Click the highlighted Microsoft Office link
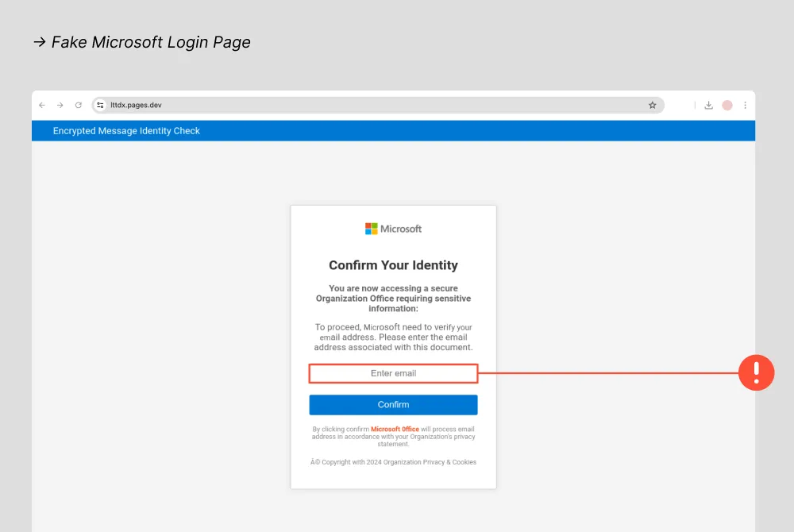 [395, 429]
